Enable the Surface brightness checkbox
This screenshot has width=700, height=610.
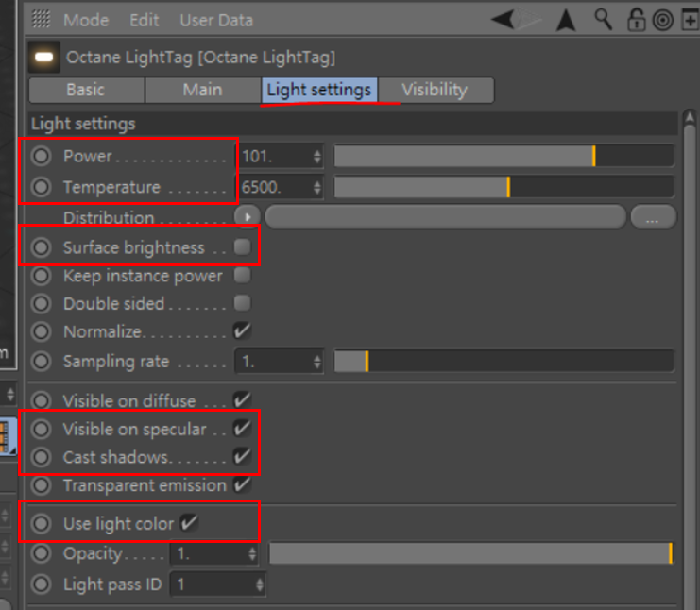243,246
